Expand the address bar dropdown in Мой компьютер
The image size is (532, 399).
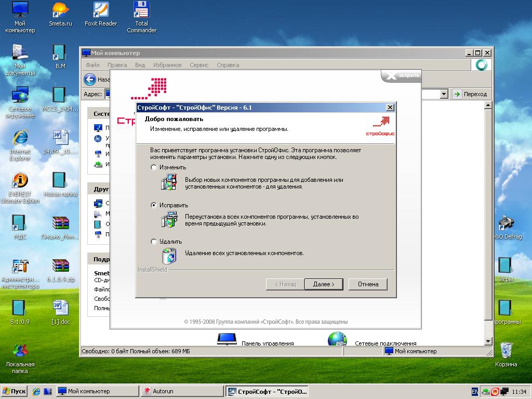click(444, 94)
